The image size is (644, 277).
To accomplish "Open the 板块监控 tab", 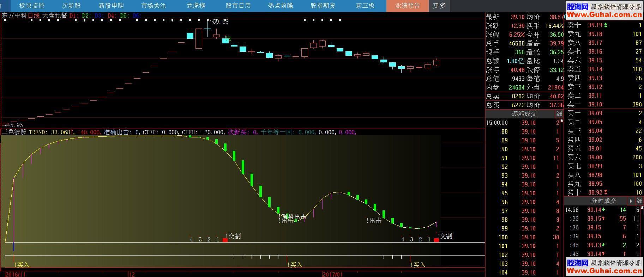I will 32,6.
